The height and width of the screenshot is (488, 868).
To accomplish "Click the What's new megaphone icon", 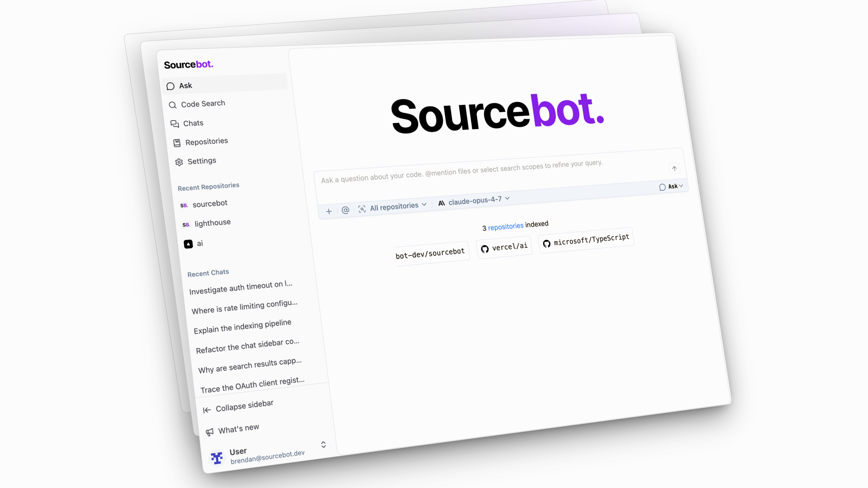I will pos(210,432).
